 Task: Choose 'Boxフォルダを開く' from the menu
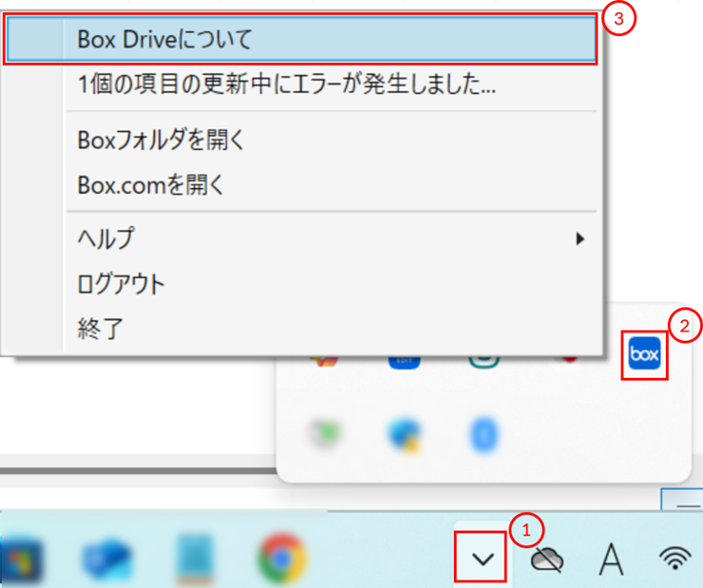click(x=161, y=140)
